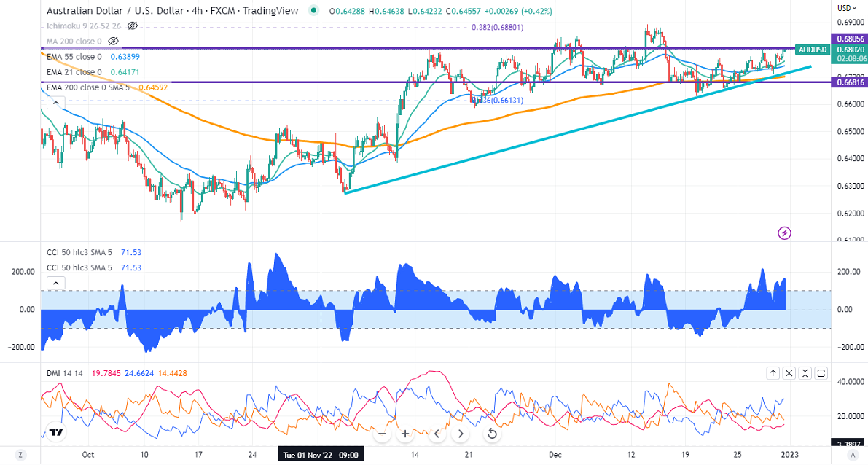Click the EMA 55 value 0.63899
This screenshot has height=465, width=868.
125,56
